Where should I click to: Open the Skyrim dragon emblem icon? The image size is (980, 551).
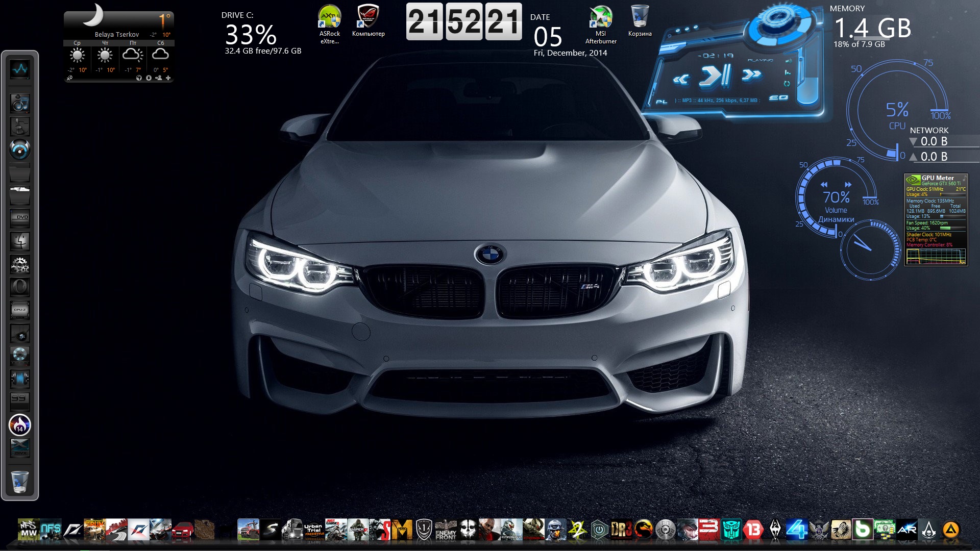click(775, 530)
